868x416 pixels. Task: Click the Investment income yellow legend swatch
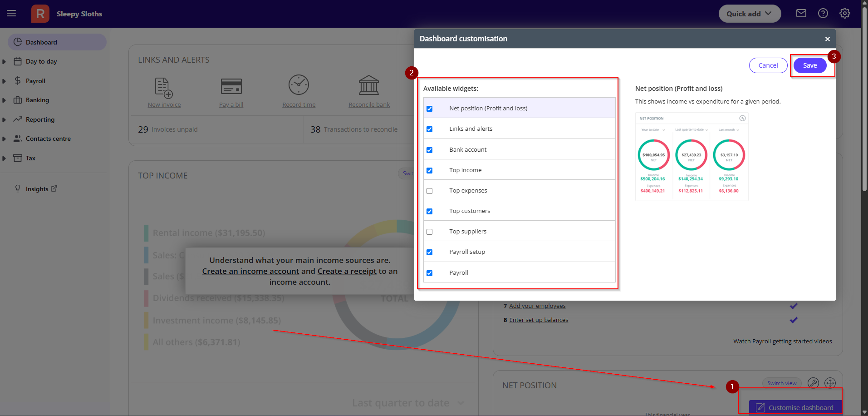[x=146, y=320]
